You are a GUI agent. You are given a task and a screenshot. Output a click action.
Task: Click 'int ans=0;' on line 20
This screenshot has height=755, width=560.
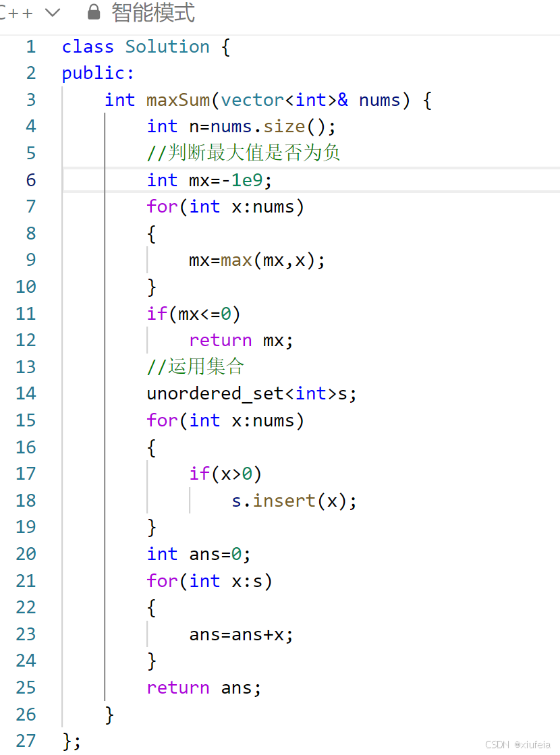point(199,554)
